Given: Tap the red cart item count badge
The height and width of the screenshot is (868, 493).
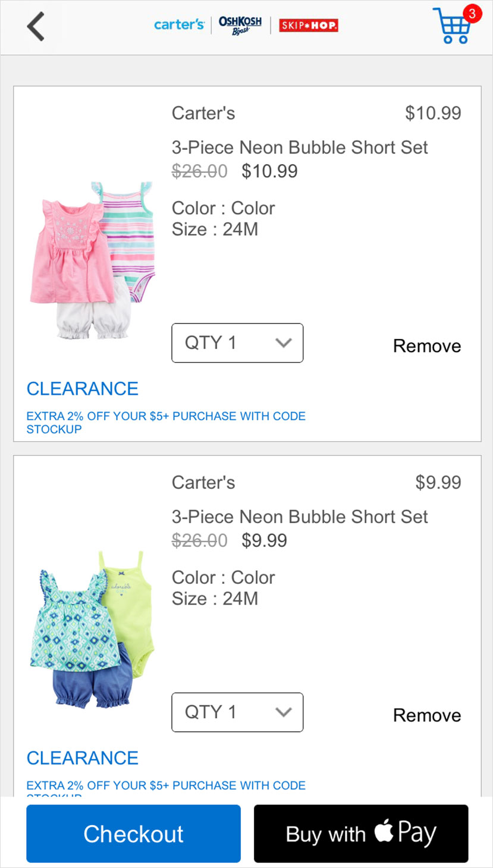Looking at the screenshot, I should (471, 13).
